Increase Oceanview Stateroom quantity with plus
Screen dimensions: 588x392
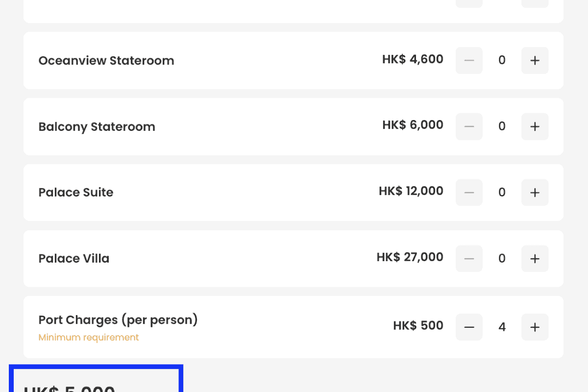pos(535,61)
